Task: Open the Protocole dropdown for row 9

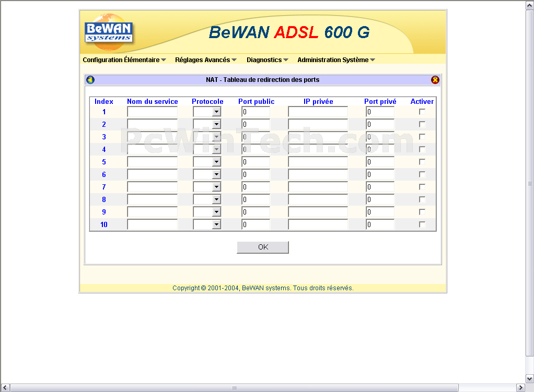Action: pyautogui.click(x=207, y=212)
